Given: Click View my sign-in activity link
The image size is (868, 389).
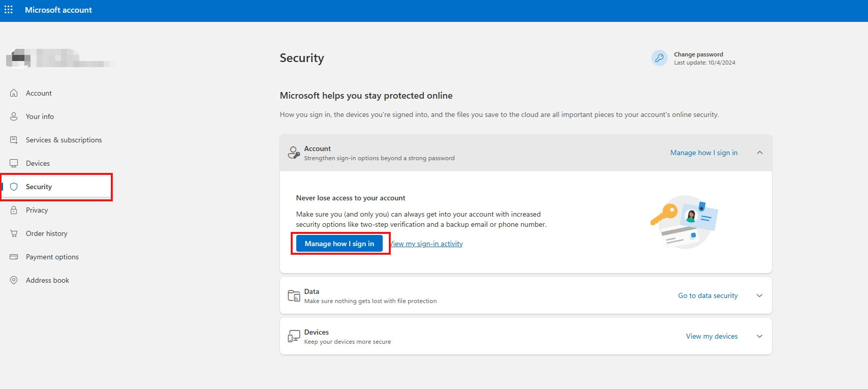Looking at the screenshot, I should (427, 244).
